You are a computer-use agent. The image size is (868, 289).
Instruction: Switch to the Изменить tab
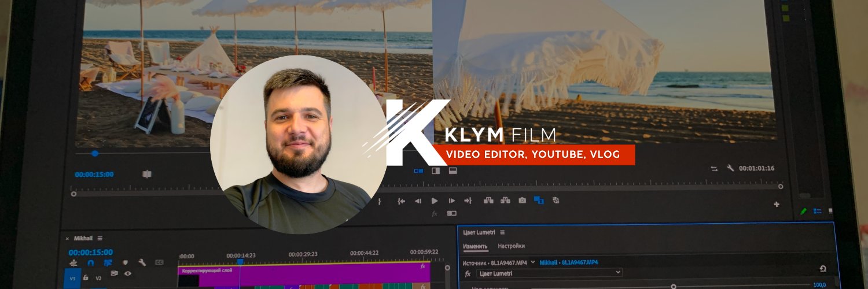pos(475,246)
